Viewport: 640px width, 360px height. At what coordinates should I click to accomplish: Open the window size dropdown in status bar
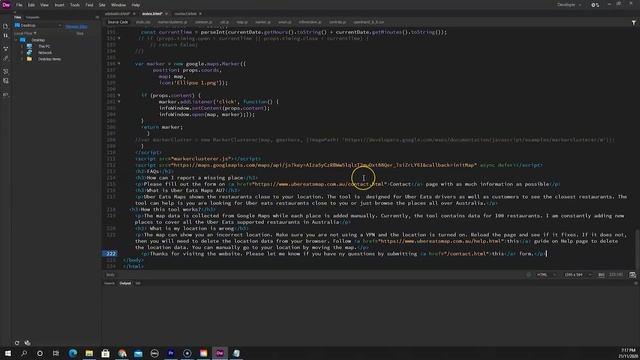pos(577,275)
